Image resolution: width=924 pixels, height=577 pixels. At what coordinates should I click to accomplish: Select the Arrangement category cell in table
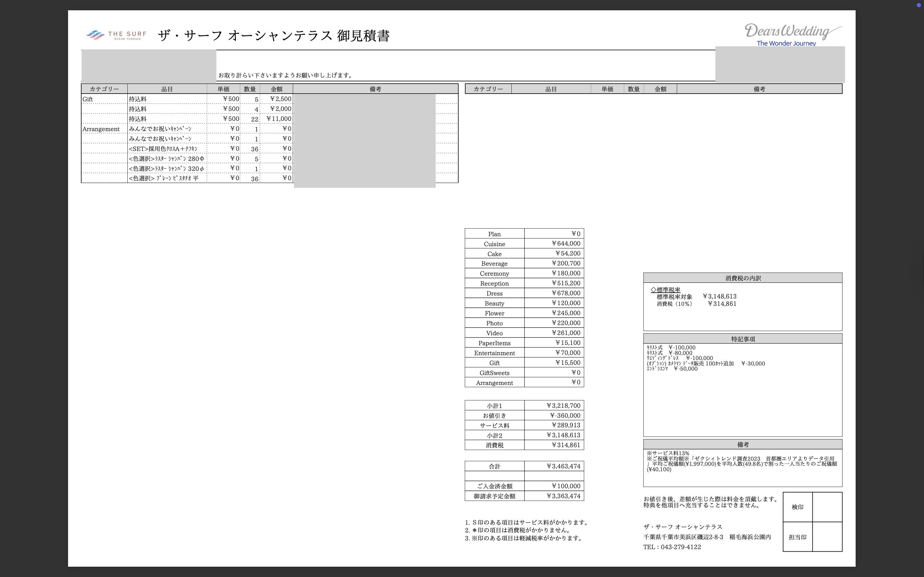(101, 129)
